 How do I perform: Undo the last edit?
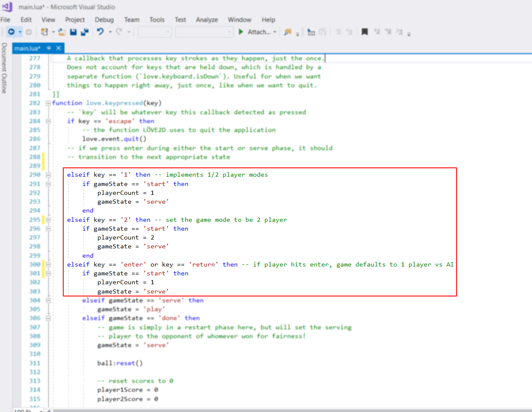[x=100, y=32]
